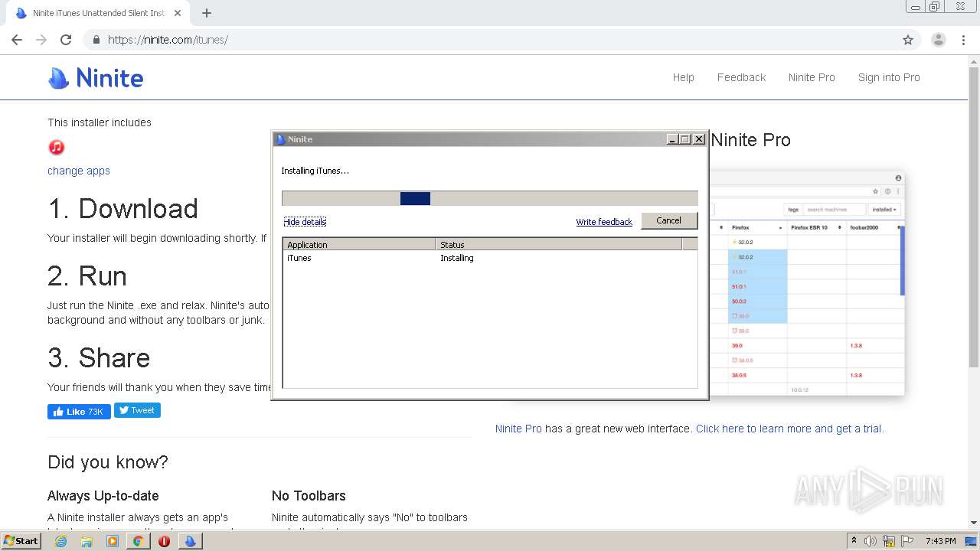Screen dimensions: 980x551
Task: Close the Ninite iTunes browser tab
Action: tap(178, 13)
